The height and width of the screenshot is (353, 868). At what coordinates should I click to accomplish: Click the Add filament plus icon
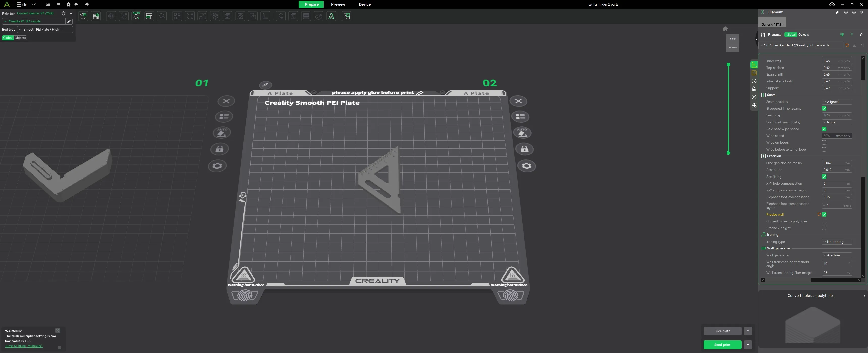point(846,12)
